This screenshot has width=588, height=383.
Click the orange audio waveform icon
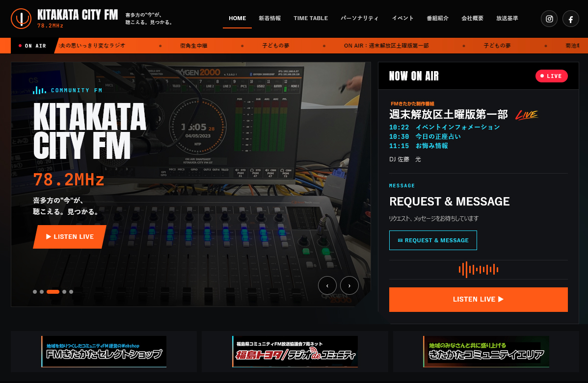478,269
